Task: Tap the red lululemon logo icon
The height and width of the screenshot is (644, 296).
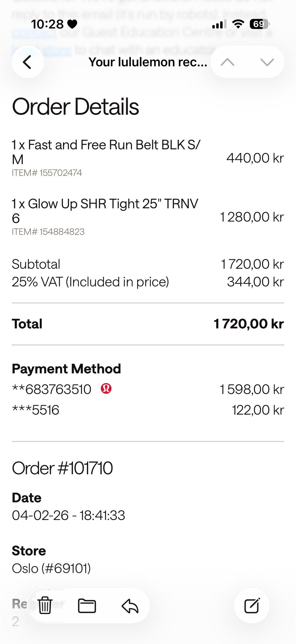Action: (106, 388)
